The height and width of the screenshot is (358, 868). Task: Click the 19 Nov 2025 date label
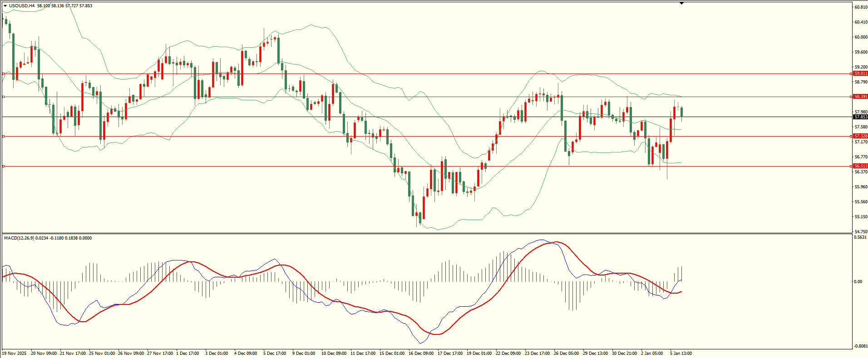[14, 353]
